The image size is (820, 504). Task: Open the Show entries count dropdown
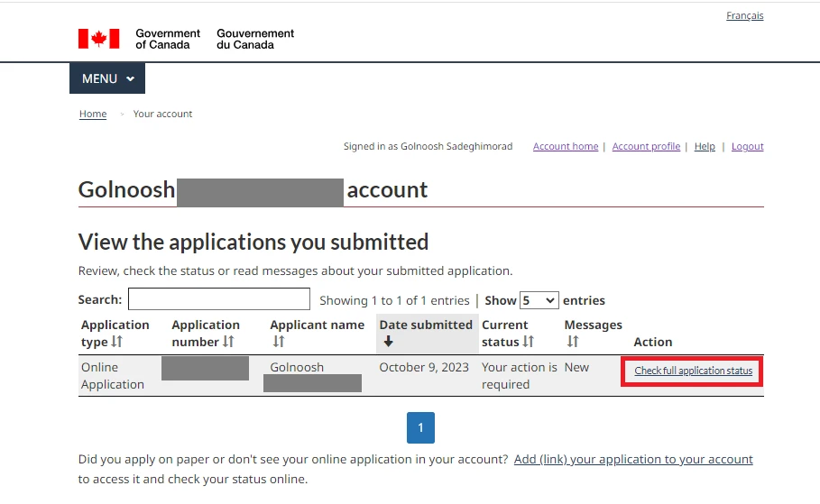[539, 300]
